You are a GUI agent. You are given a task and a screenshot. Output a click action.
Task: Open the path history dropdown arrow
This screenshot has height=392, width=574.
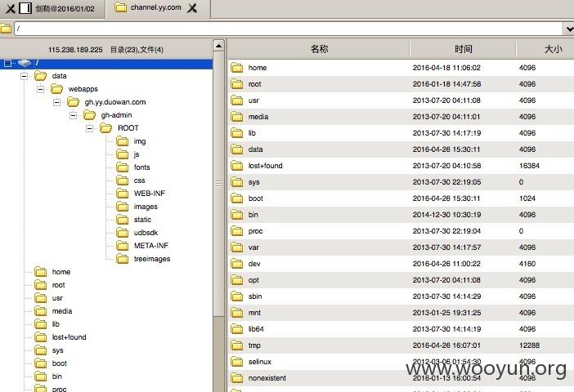570,29
